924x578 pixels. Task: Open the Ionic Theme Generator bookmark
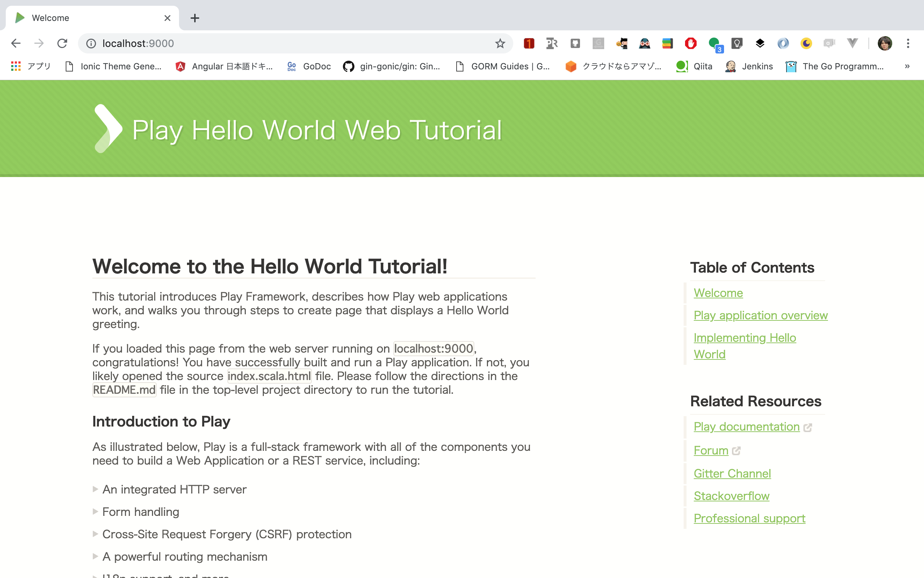pos(113,66)
